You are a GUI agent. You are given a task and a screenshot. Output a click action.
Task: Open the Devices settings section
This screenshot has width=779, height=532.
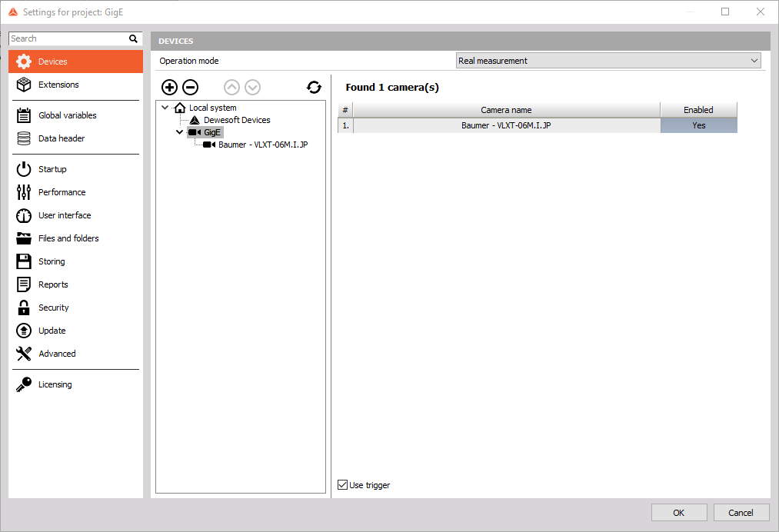click(x=75, y=62)
